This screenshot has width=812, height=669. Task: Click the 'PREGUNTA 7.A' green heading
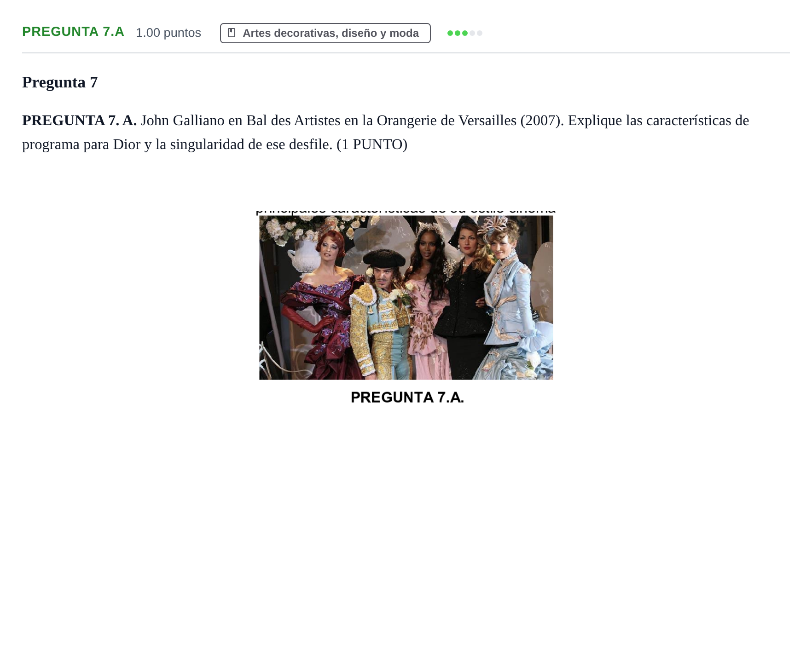coord(73,32)
